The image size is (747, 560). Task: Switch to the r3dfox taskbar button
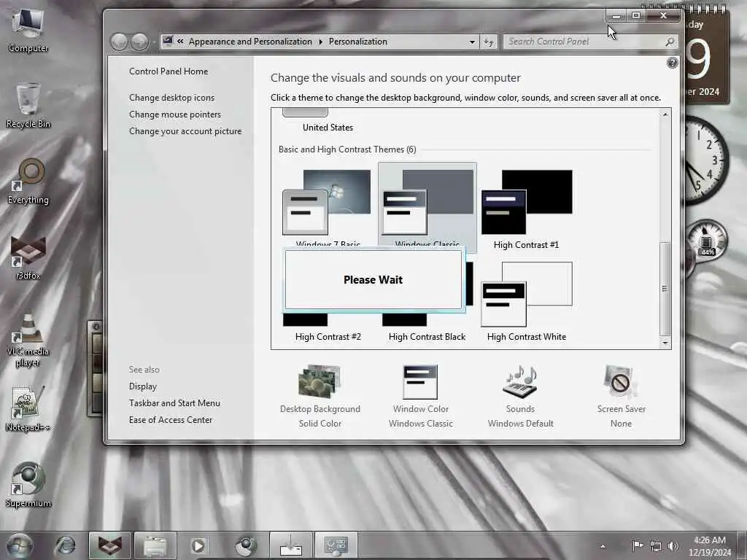pyautogui.click(x=109, y=545)
